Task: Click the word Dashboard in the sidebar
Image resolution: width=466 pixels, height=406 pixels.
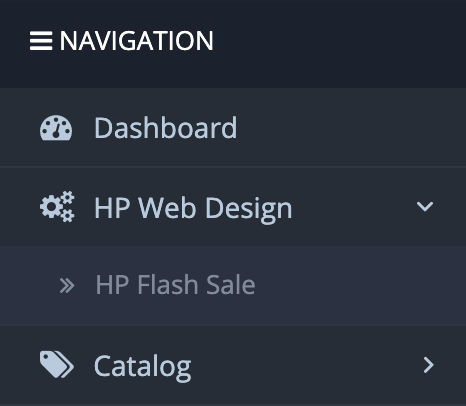Action: coord(166,128)
